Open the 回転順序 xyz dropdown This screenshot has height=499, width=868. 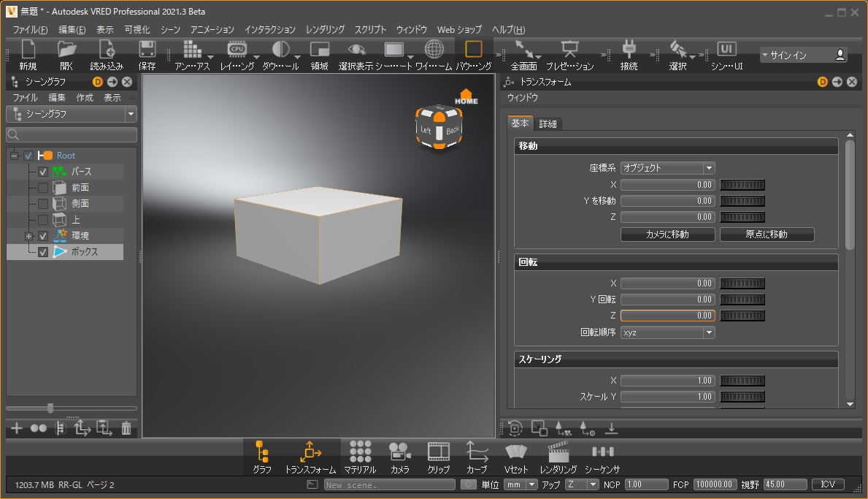[667, 332]
